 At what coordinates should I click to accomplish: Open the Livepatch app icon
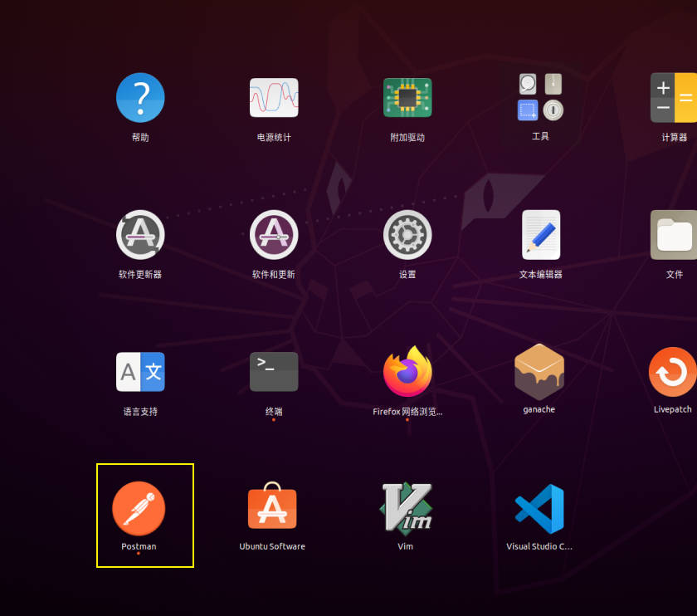[673, 372]
